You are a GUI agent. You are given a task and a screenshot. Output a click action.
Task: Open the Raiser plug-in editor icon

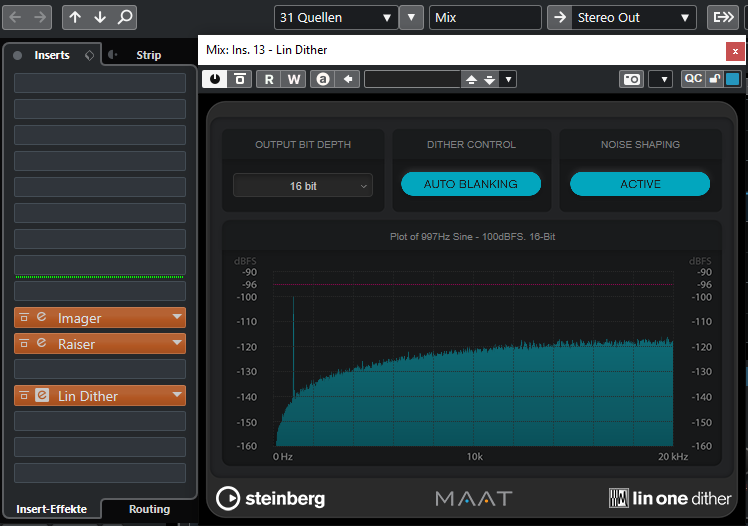tap(41, 344)
